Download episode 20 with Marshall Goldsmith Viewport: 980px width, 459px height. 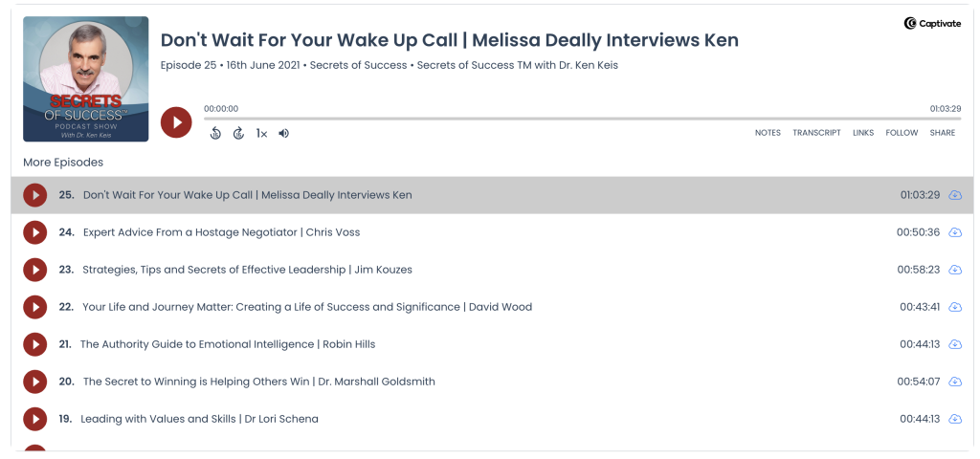[954, 382]
